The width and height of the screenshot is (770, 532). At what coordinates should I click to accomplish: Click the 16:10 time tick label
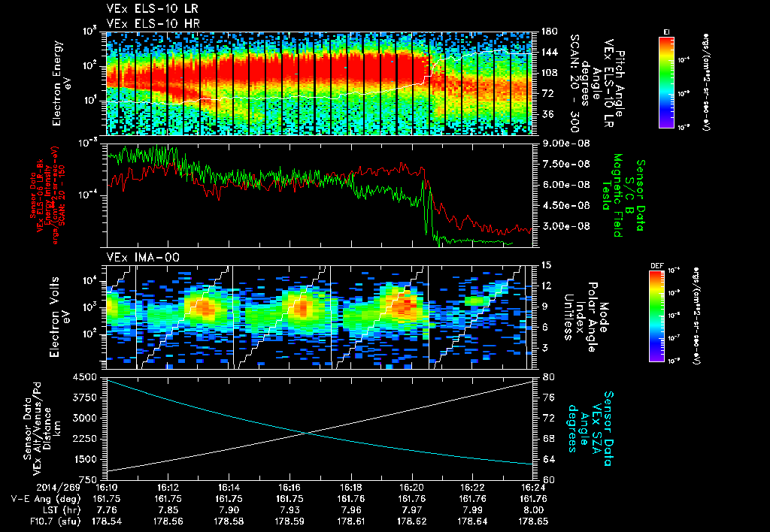(107, 488)
